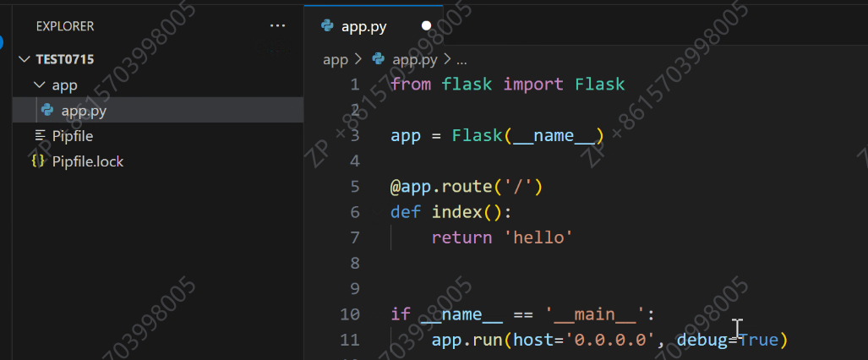Click the breadcrumb trailing ellipsis
The image size is (868, 360).
pyautogui.click(x=461, y=60)
